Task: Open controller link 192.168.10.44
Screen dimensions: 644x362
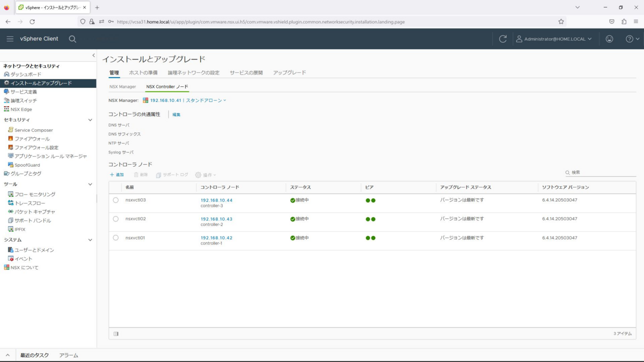Action: tap(216, 200)
